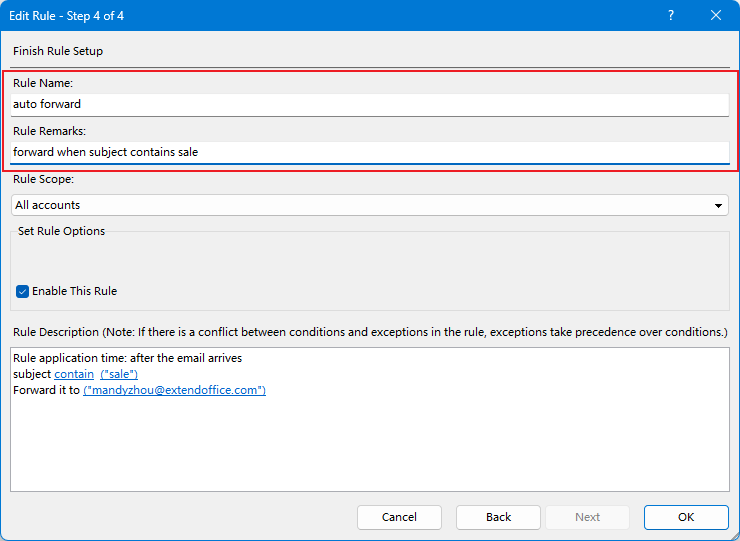The image size is (740, 541).
Task: Click the greyed-out Next button
Action: (587, 517)
